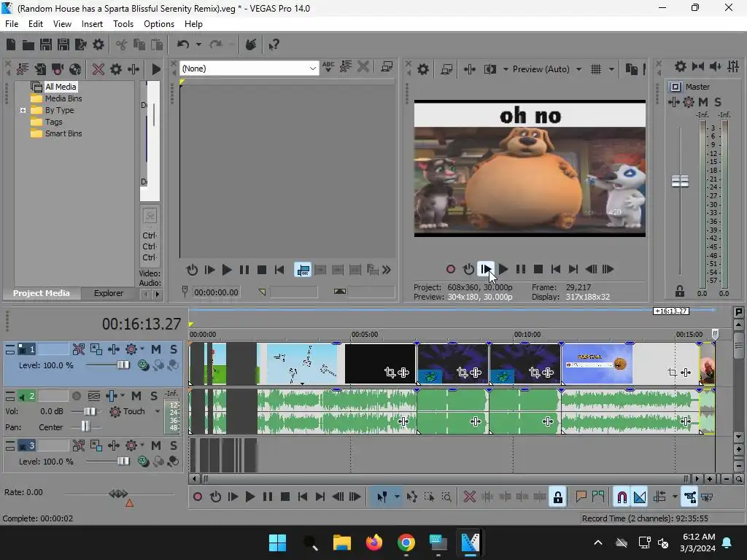747x560 pixels.
Task: Open edit tool selector dropdown arrow
Action: (x=397, y=497)
